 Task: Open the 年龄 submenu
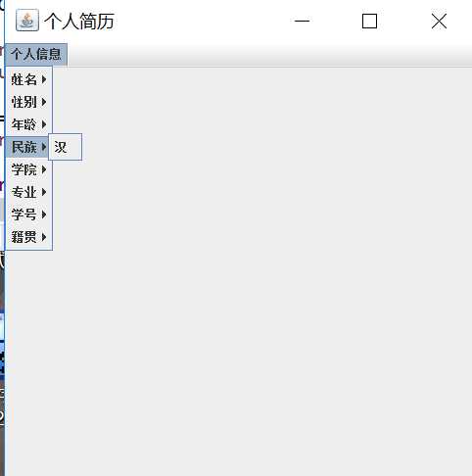coord(28,124)
